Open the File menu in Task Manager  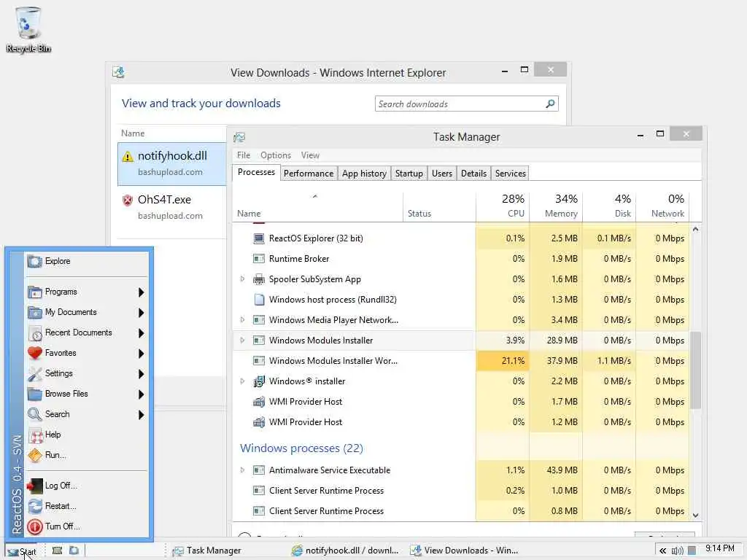[244, 155]
